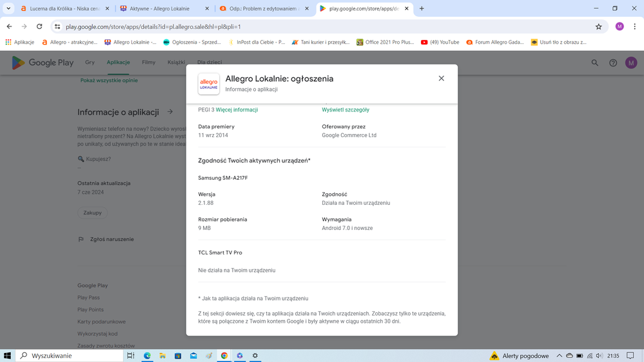Open Usuń tło z obrazu bookmark
The width and height of the screenshot is (644, 362).
(558, 43)
